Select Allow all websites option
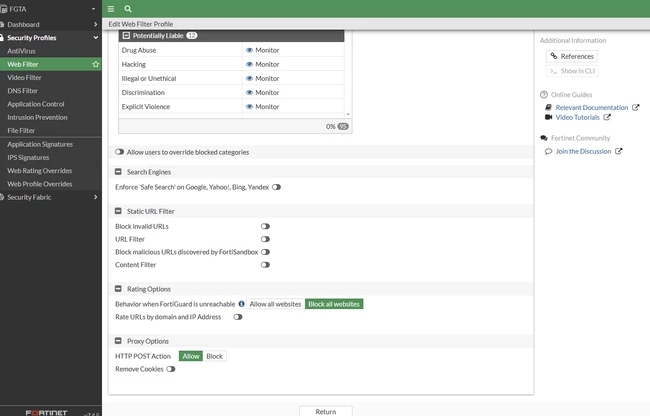 tap(275, 304)
